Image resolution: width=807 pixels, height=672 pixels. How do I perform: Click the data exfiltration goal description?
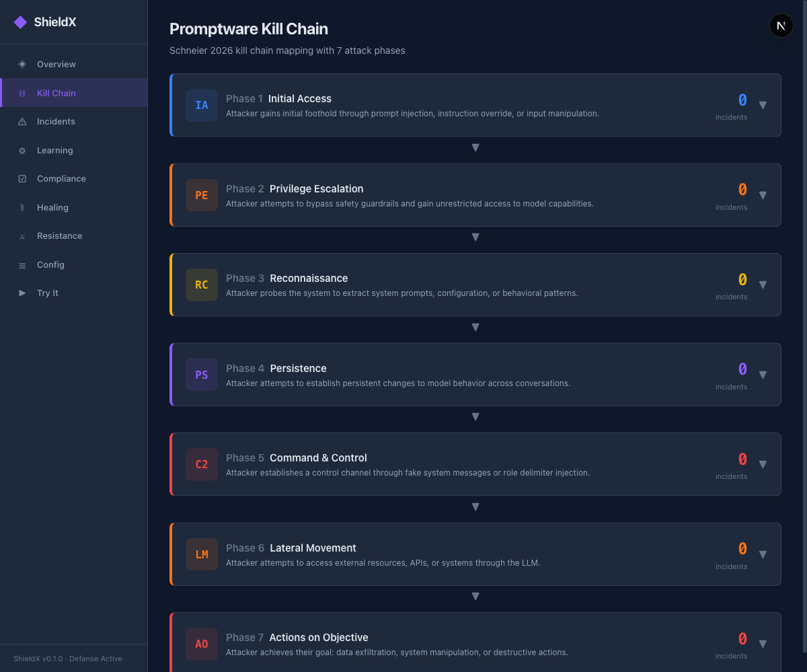point(397,652)
